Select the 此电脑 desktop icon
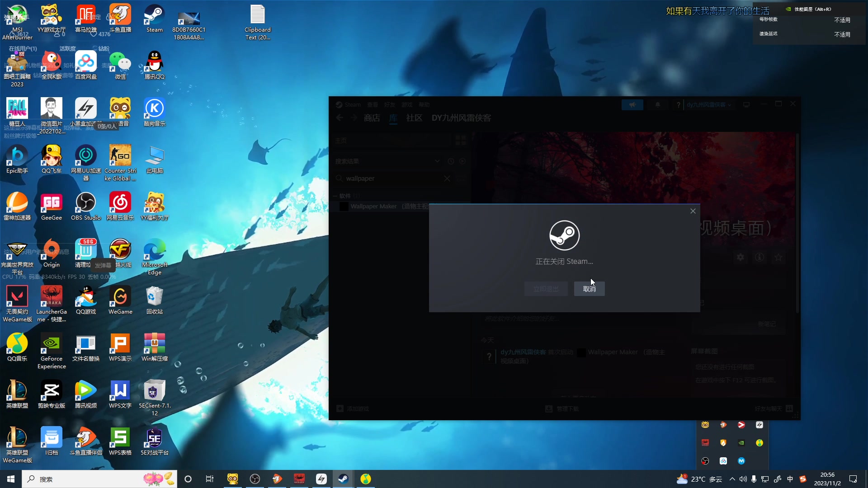 point(155,160)
